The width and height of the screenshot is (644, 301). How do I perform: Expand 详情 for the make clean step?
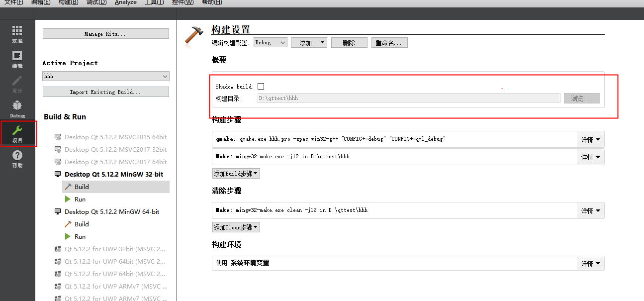click(590, 210)
